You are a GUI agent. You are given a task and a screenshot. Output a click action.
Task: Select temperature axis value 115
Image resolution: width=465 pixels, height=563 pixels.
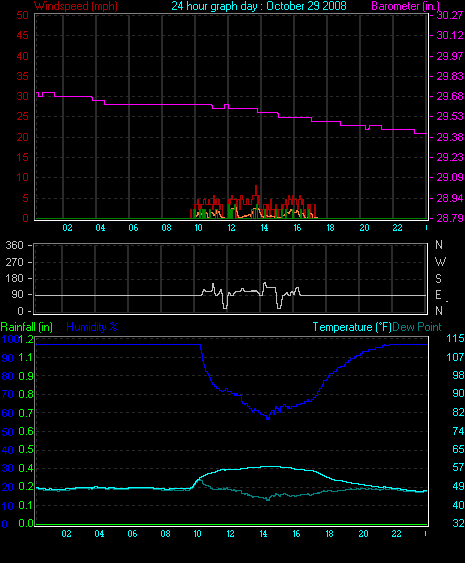[455, 338]
